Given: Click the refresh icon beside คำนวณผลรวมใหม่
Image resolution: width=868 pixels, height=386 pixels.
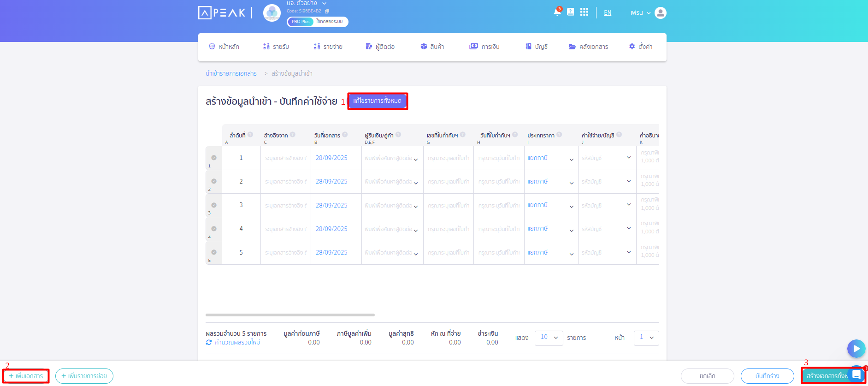Looking at the screenshot, I should [209, 342].
